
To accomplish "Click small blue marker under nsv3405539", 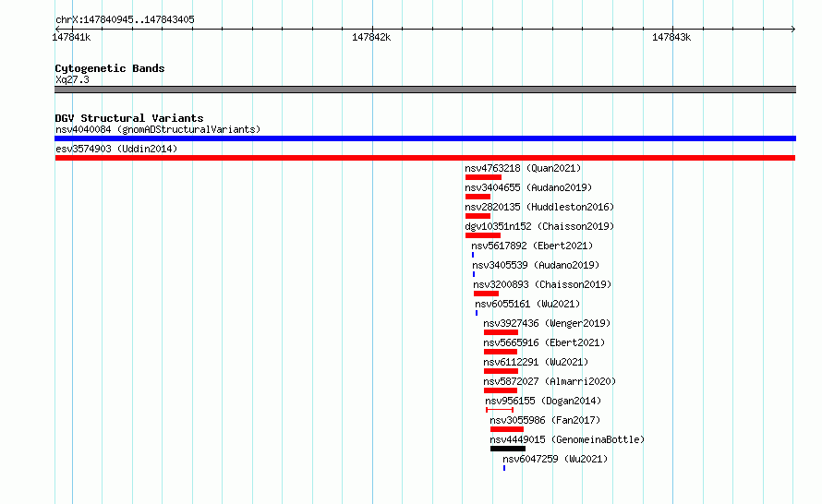I will pos(474,274).
